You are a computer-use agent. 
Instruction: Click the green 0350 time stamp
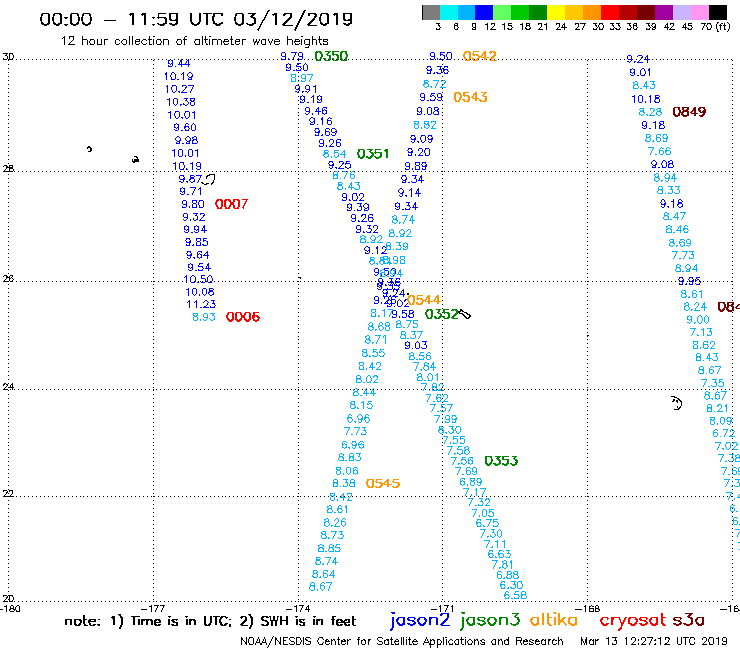331,56
